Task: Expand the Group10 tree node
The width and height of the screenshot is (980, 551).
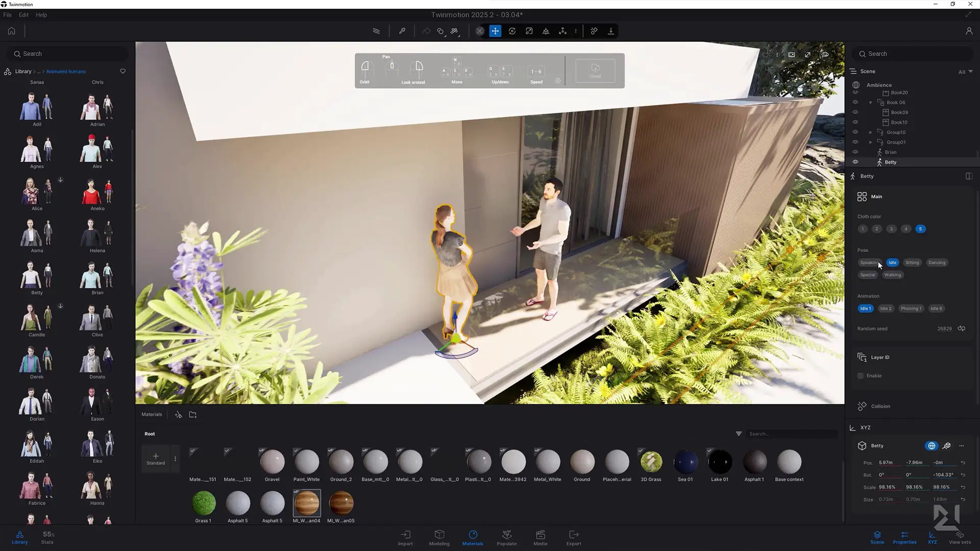Action: pyautogui.click(x=871, y=133)
